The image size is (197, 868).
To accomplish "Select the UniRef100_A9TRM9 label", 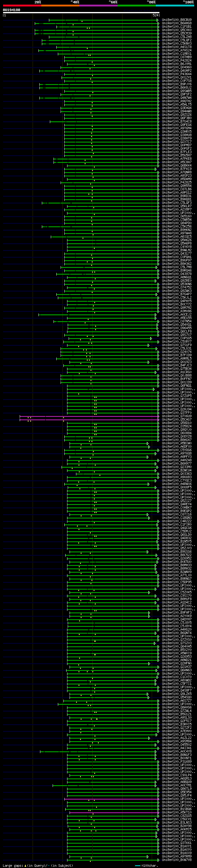I will 176,856.
